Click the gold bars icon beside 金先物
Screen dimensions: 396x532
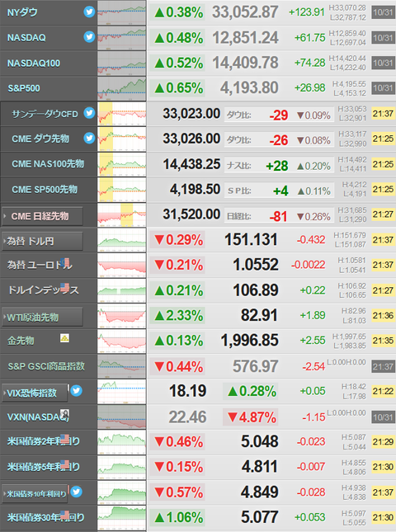(x=64, y=338)
